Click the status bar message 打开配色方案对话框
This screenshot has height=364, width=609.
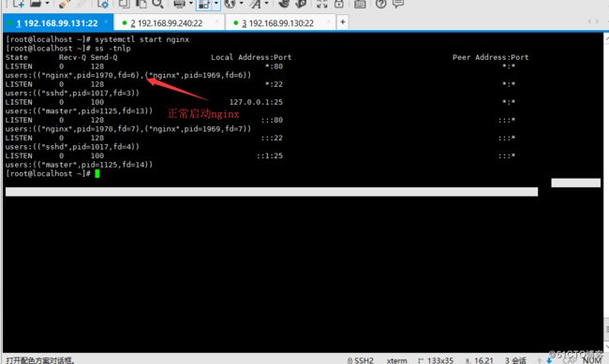pos(40,360)
